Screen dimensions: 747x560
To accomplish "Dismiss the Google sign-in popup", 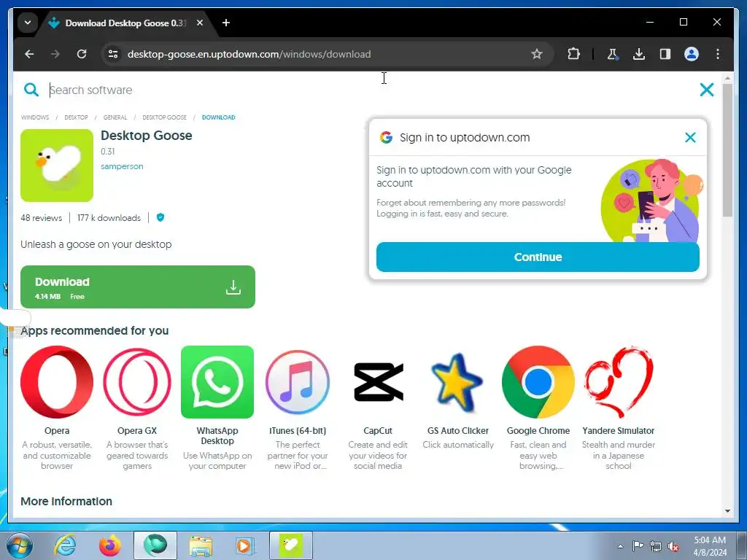I will point(690,138).
